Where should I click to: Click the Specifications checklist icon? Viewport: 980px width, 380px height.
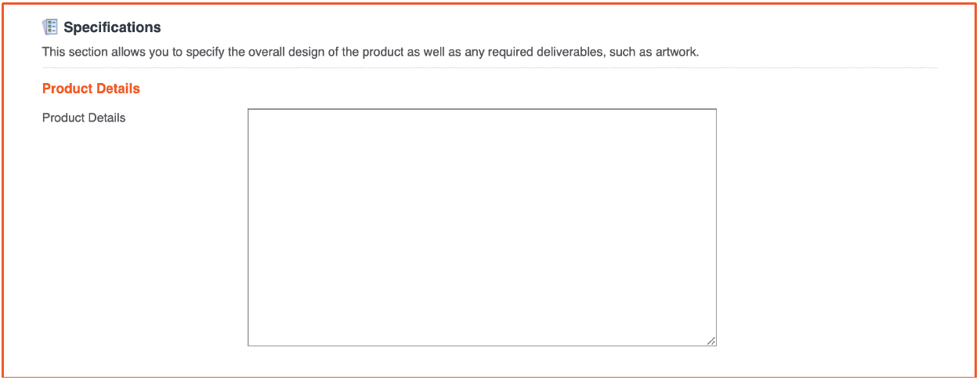(50, 27)
